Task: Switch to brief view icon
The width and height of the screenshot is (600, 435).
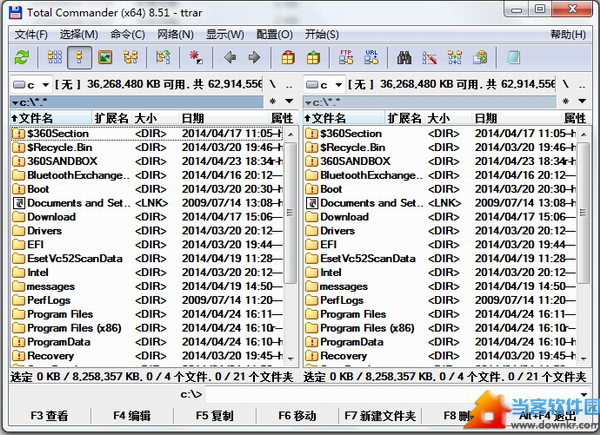Action: click(54, 57)
